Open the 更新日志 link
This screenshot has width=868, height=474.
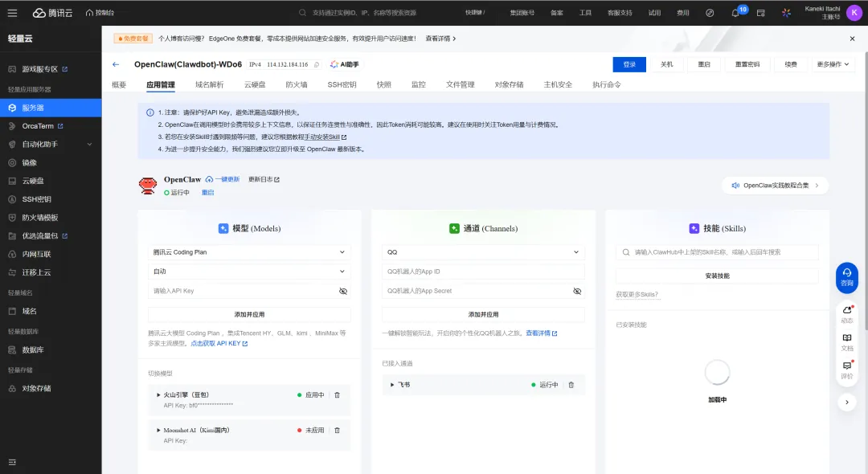(x=264, y=179)
